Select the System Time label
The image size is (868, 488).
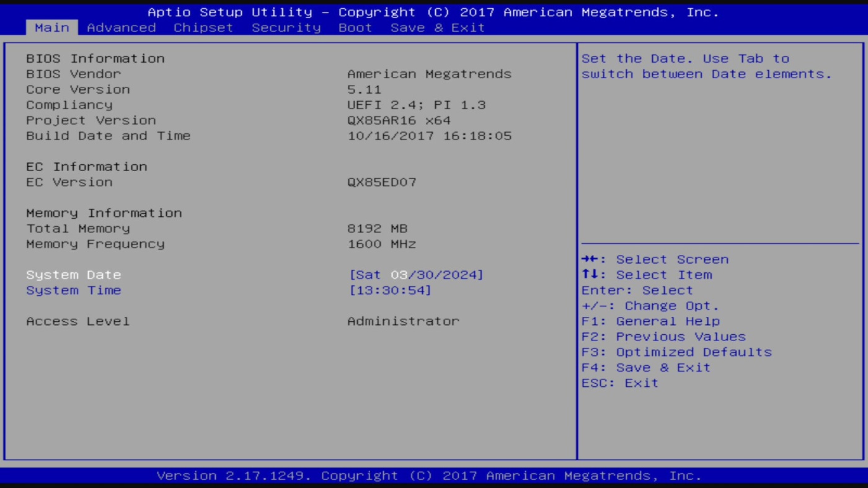(74, 290)
